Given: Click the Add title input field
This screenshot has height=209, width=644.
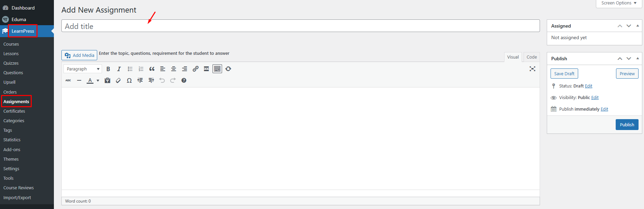Looking at the screenshot, I should click(301, 26).
